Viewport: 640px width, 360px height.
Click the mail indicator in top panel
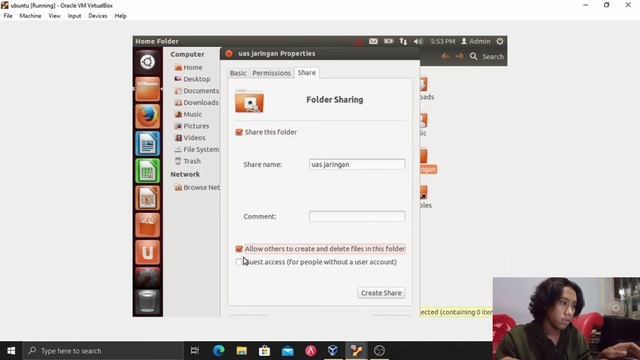click(x=373, y=41)
